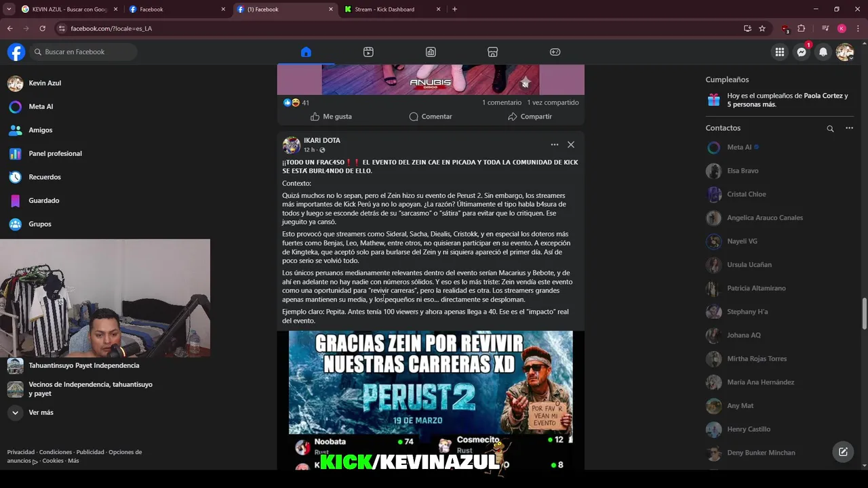
Task: Open the notifications bell
Action: coord(823,52)
